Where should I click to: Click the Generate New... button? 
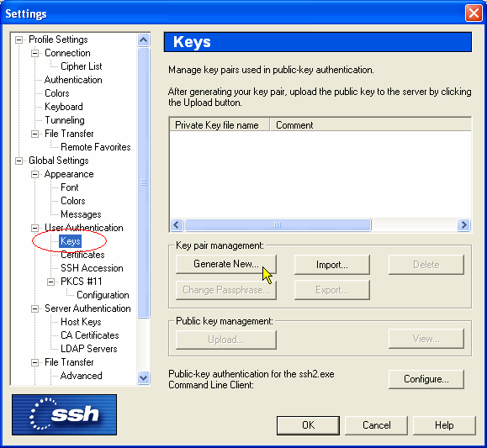pos(226,264)
